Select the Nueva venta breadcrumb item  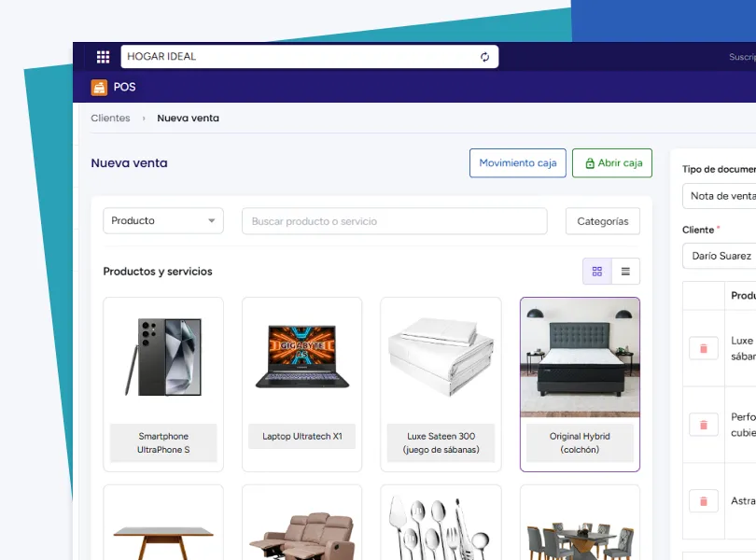click(x=188, y=119)
